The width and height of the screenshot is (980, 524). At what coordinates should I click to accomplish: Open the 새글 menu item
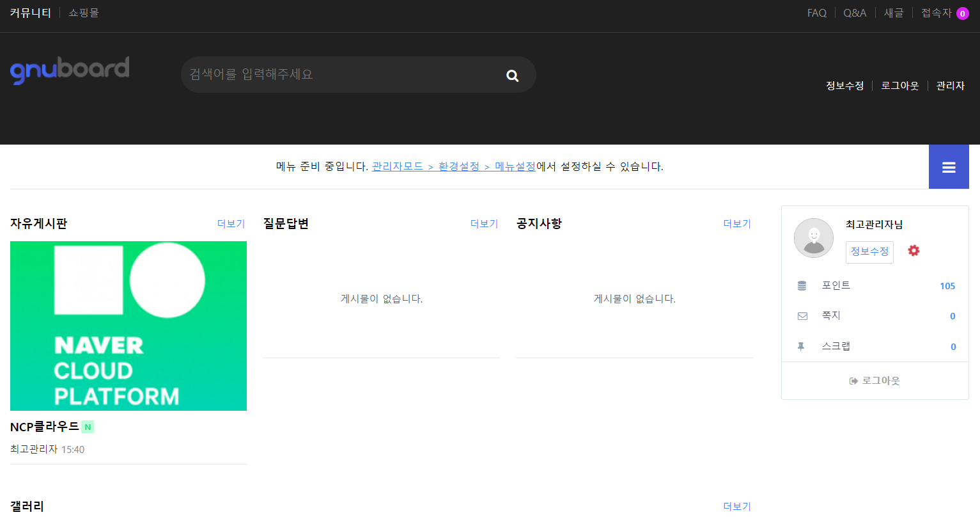894,13
